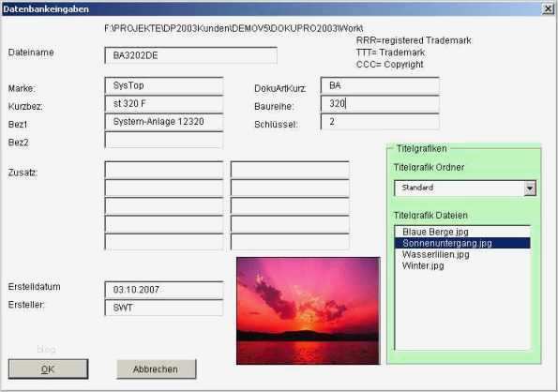The width and height of the screenshot is (558, 392).
Task: Click the RRR=registered Trademark hint
Action: pos(414,40)
